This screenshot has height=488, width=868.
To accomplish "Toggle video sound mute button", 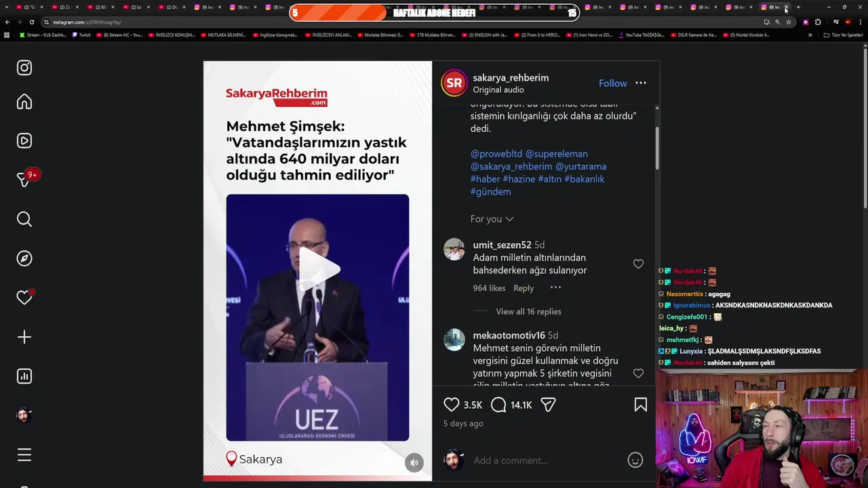I will click(x=414, y=462).
